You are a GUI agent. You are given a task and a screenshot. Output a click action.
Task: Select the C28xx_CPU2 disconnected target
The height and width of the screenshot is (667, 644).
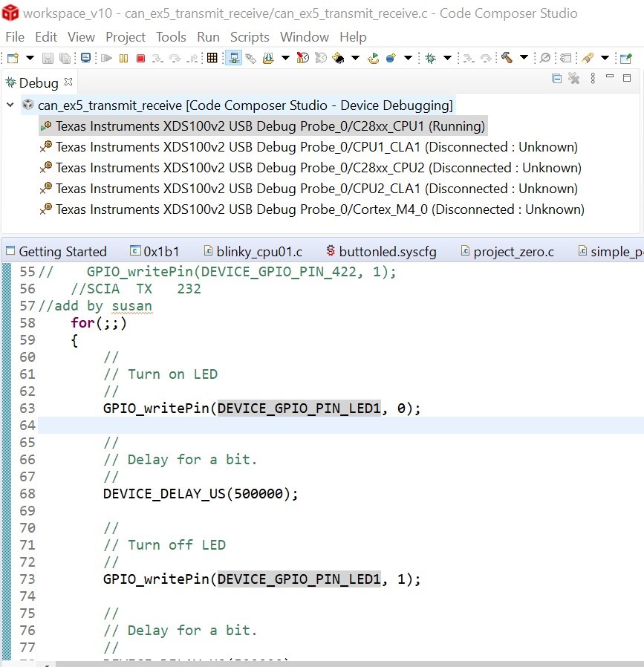tap(311, 168)
